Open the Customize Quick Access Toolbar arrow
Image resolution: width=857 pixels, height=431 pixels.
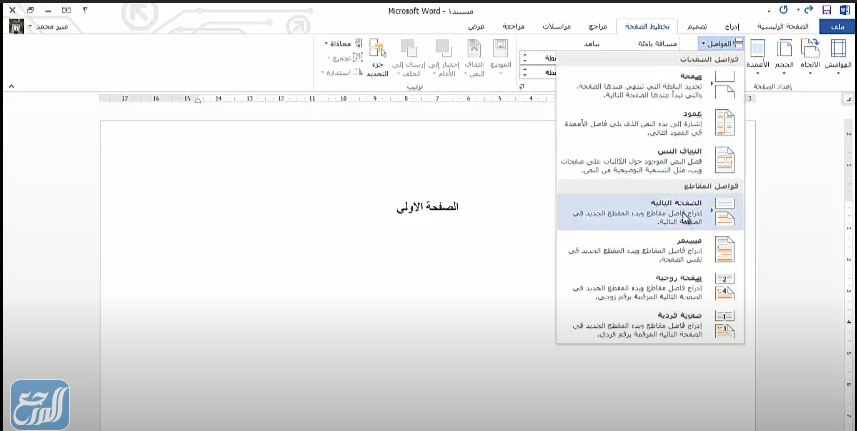coord(769,10)
